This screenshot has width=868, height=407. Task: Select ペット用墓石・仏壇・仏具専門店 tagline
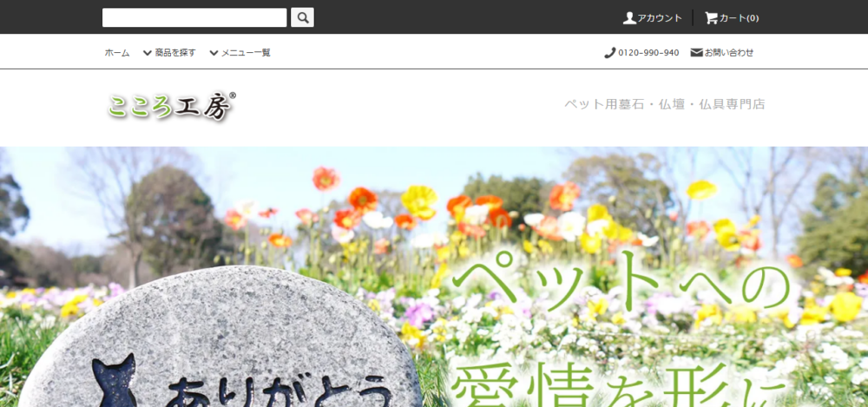pos(664,104)
